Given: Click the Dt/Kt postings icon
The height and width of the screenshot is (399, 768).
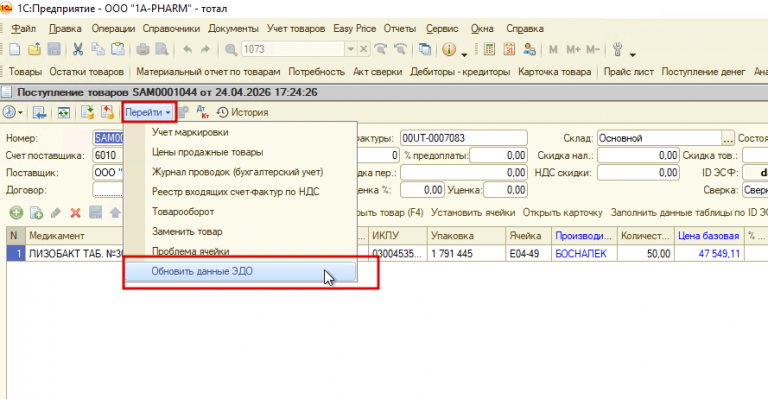Looking at the screenshot, I should [x=203, y=112].
